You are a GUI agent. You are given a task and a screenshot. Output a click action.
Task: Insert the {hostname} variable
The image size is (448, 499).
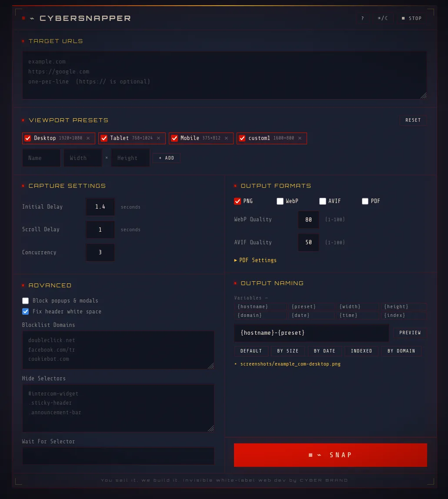[x=261, y=306]
